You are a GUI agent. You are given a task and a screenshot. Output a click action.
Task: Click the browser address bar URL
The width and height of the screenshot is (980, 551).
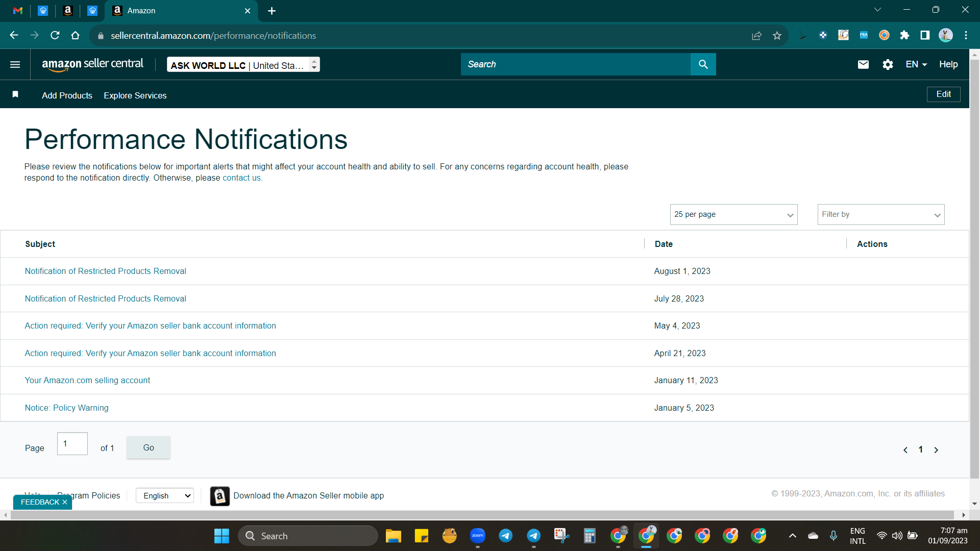click(x=213, y=36)
